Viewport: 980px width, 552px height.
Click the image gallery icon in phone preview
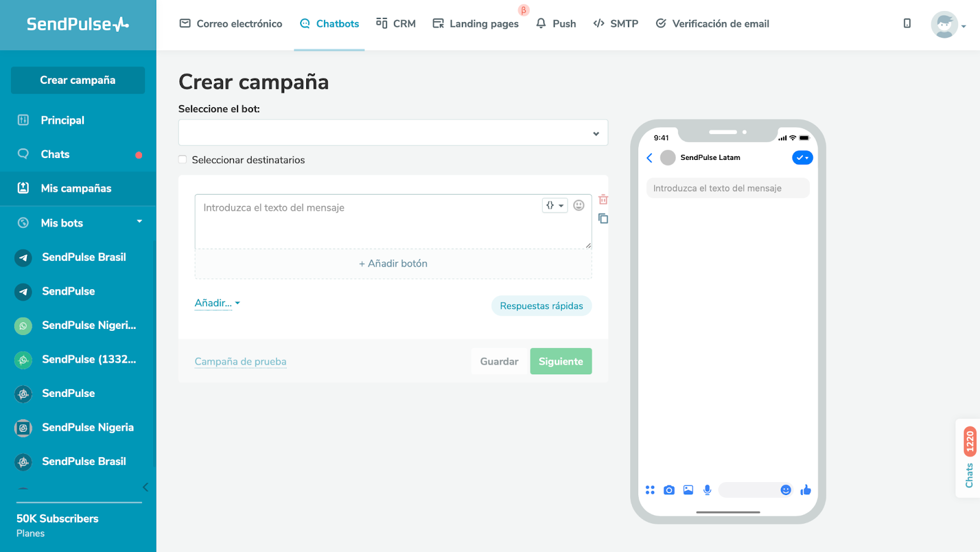pos(688,490)
